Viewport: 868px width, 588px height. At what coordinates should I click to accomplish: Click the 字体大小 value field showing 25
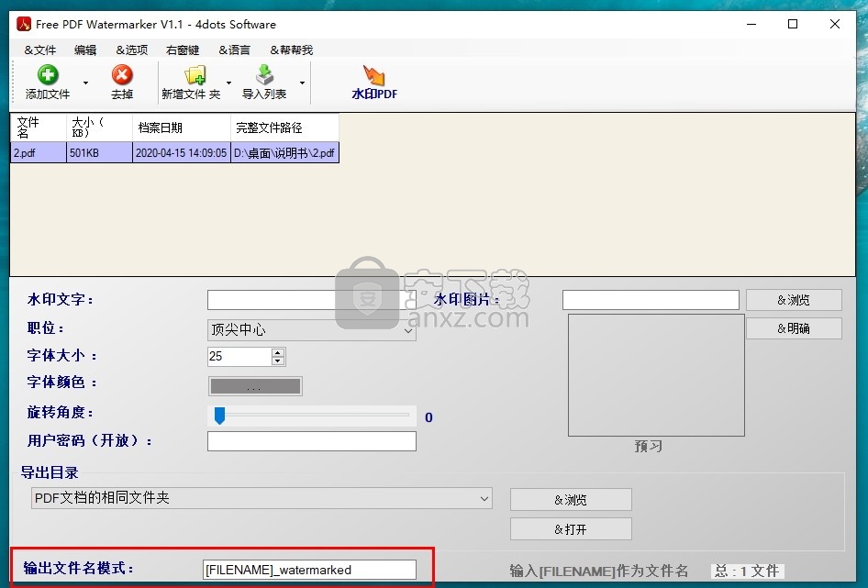click(239, 357)
